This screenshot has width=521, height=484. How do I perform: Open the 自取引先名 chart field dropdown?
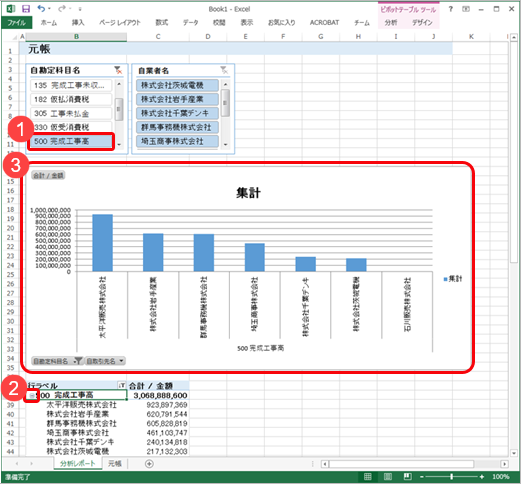click(x=105, y=361)
